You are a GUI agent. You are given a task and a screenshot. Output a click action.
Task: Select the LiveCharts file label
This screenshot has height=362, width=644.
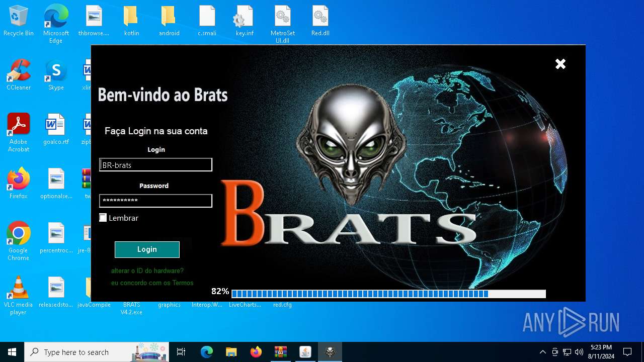pos(245,305)
